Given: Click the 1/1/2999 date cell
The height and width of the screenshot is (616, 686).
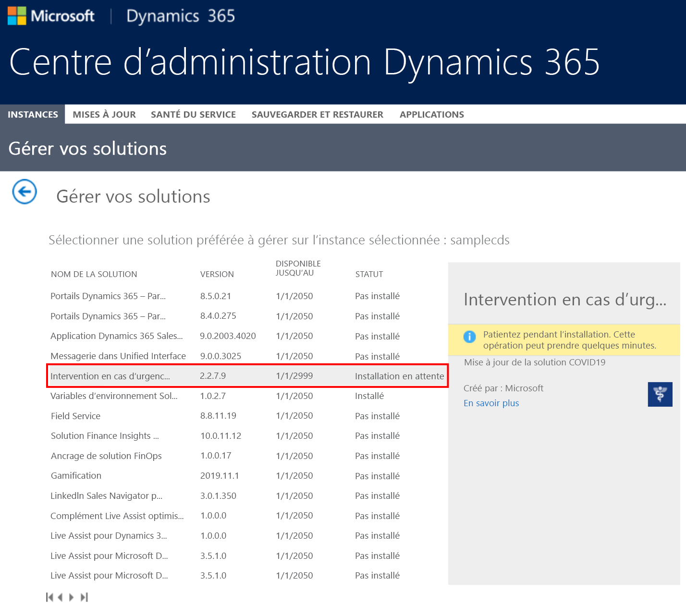Looking at the screenshot, I should pyautogui.click(x=294, y=376).
